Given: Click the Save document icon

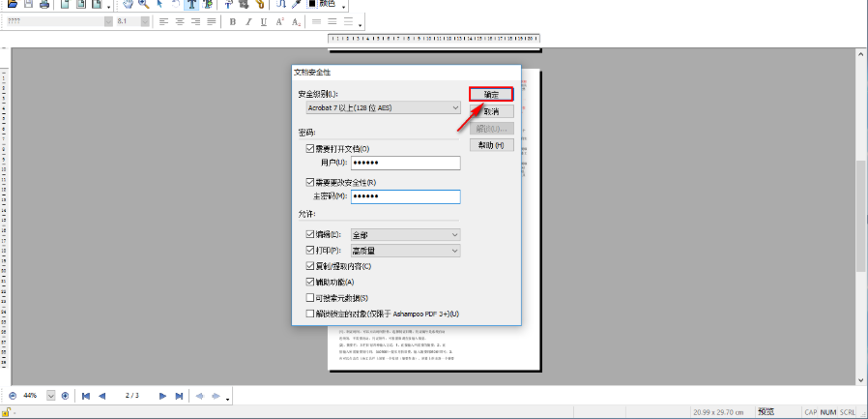Looking at the screenshot, I should click(x=28, y=4).
